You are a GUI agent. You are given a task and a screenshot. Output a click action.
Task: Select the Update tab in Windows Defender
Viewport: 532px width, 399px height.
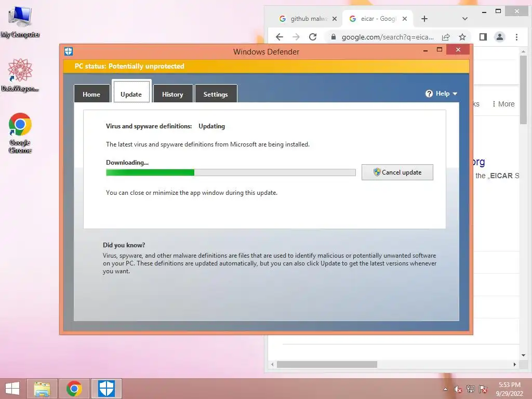coord(131,92)
